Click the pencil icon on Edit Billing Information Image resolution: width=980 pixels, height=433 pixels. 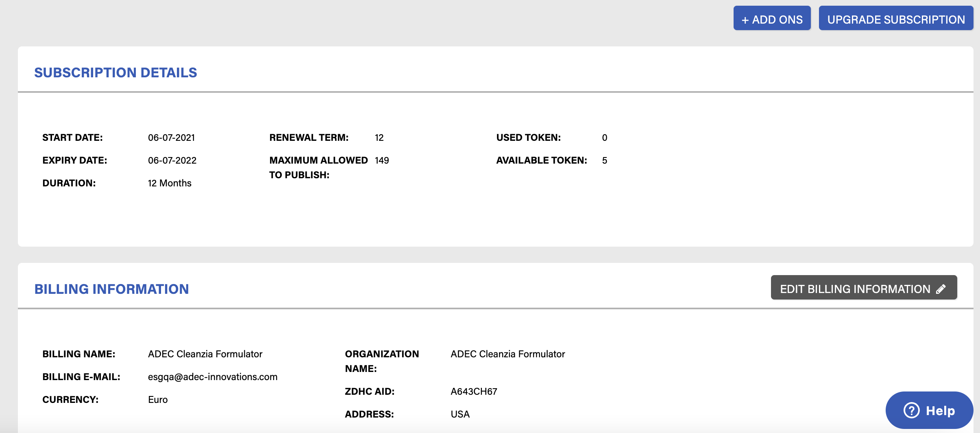[941, 289]
